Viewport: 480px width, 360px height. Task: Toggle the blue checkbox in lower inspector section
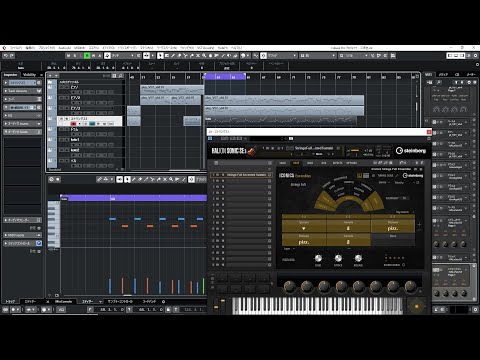click(39, 243)
